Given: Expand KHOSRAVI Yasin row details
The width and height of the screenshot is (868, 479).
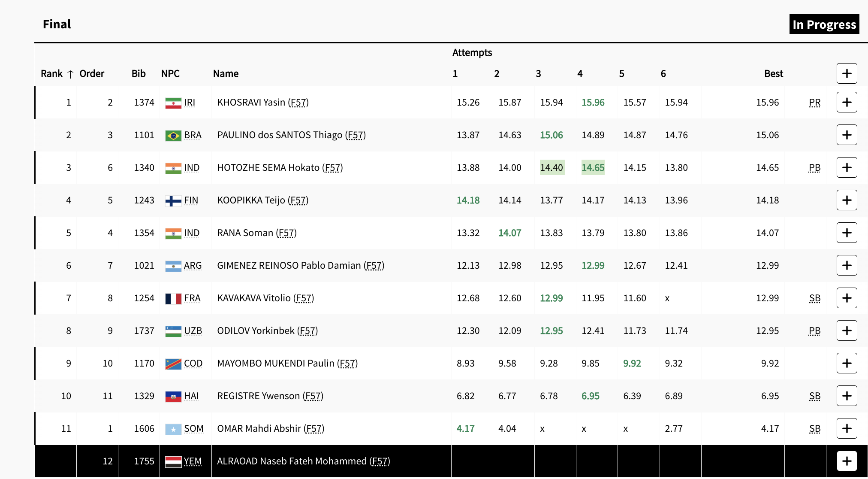Looking at the screenshot, I should (x=847, y=102).
